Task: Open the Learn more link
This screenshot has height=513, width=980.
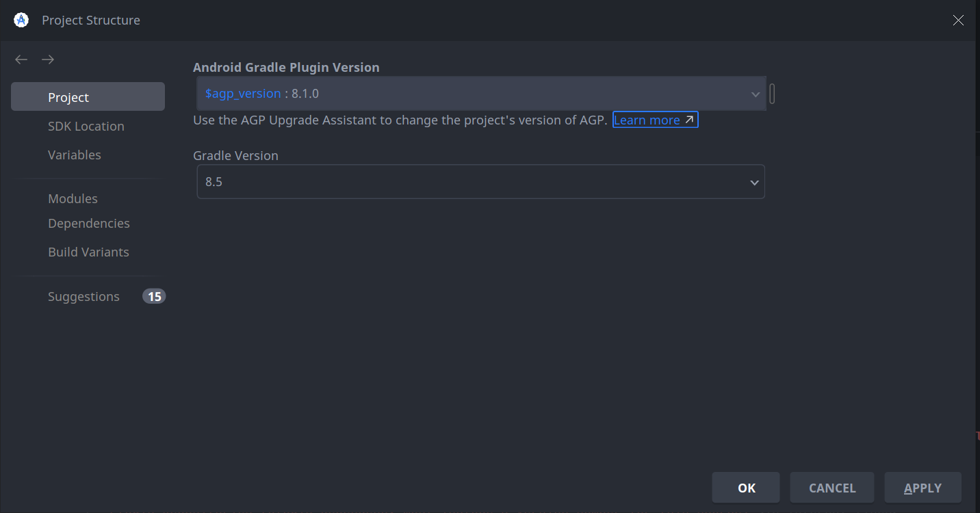Action: click(x=646, y=120)
